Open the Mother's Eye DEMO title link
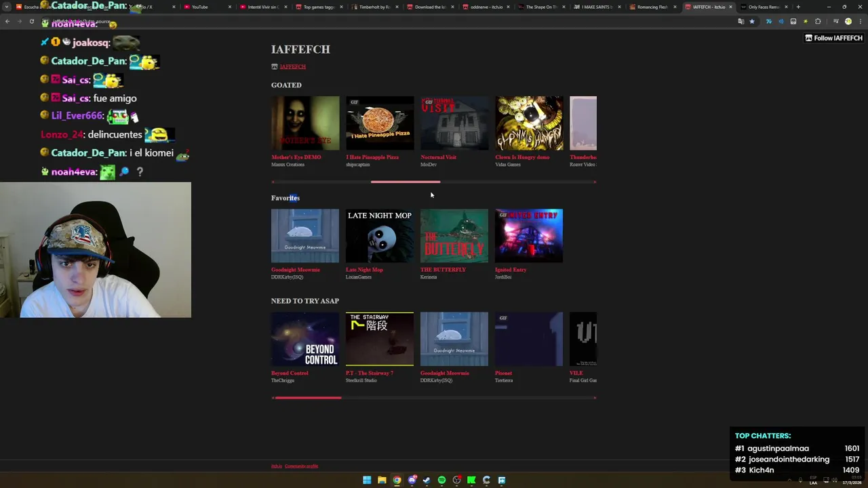This screenshot has height=488, width=868. (x=296, y=157)
